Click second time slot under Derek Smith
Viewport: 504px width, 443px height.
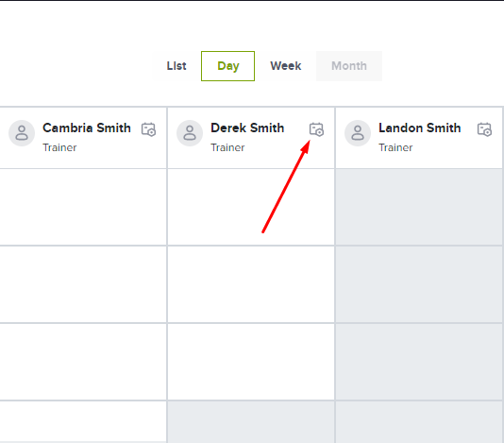251,284
